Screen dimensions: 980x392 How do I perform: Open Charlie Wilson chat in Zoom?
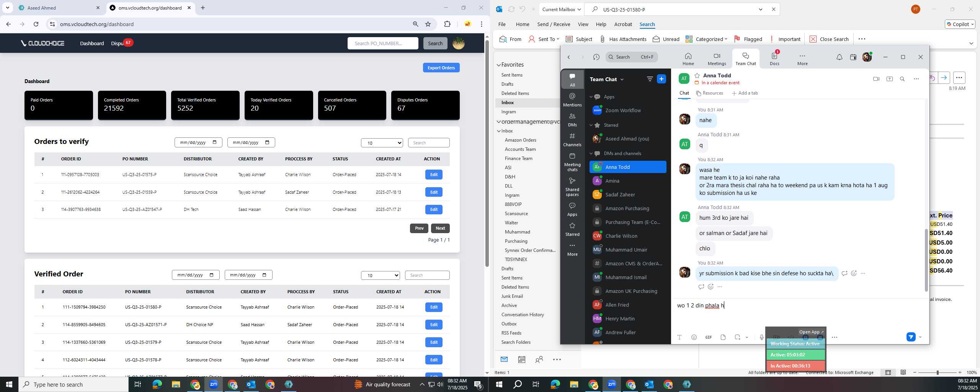[x=628, y=236]
